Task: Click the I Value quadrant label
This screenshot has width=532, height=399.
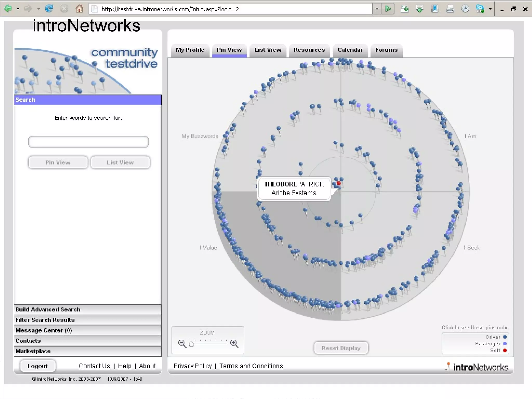Action: [x=208, y=248]
